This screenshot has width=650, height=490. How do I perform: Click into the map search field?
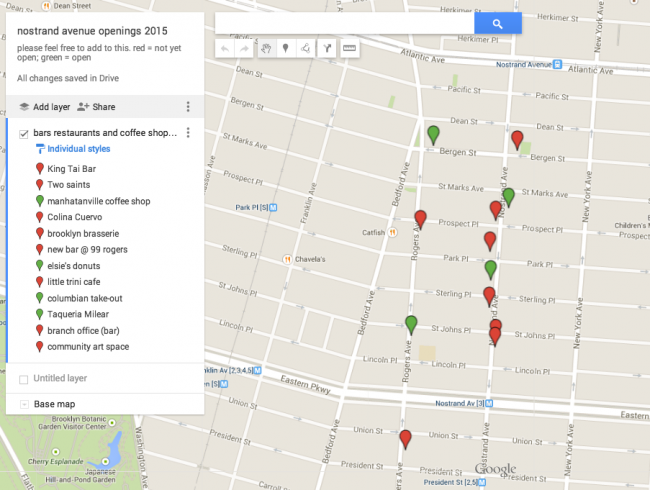[x=344, y=23]
